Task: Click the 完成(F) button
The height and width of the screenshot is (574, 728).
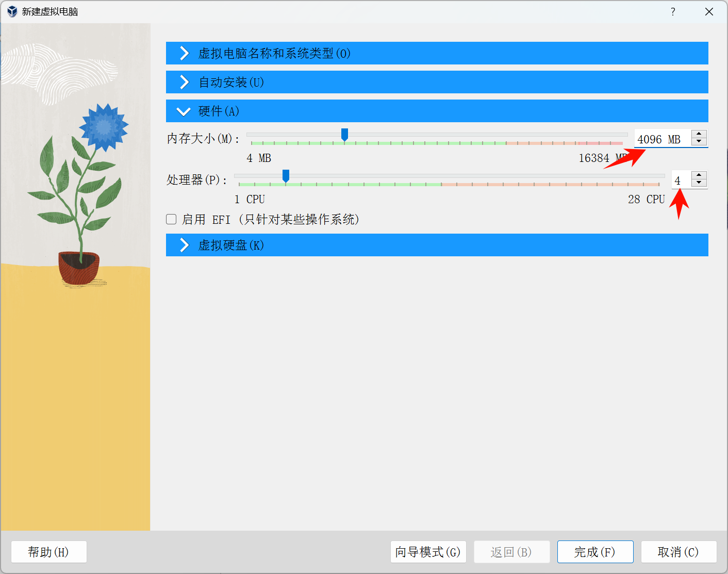Action: (x=595, y=552)
